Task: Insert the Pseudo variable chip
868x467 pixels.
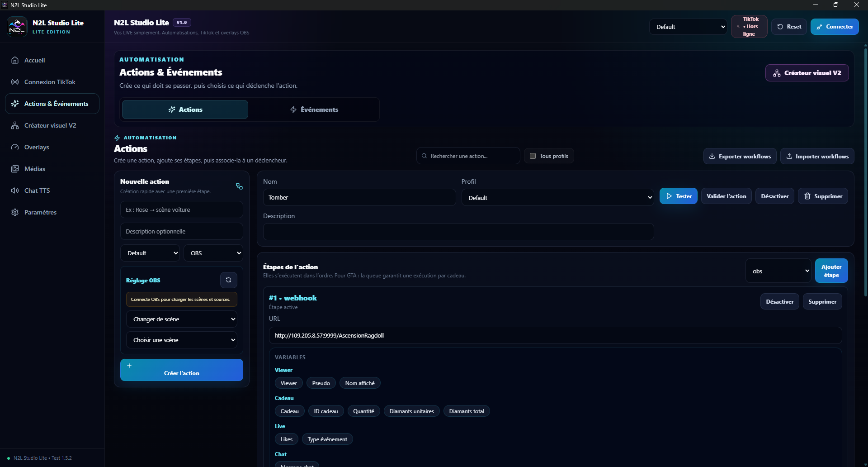Action: click(321, 383)
